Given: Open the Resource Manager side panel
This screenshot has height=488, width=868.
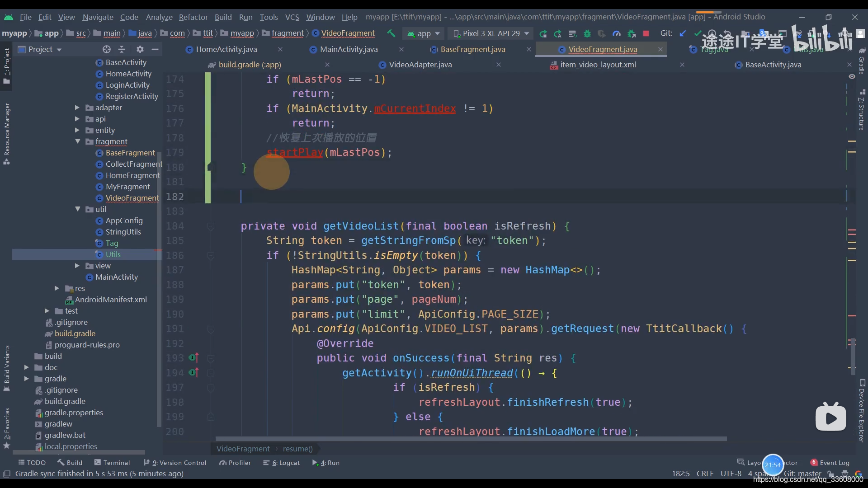Looking at the screenshot, I should [7, 133].
